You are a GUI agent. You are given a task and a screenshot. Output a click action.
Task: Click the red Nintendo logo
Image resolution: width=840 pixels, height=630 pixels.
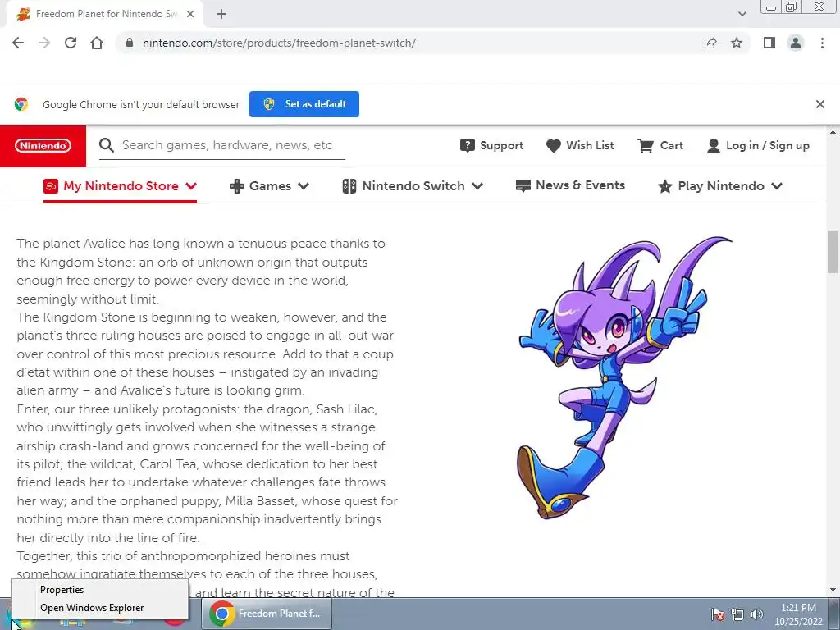tap(43, 146)
